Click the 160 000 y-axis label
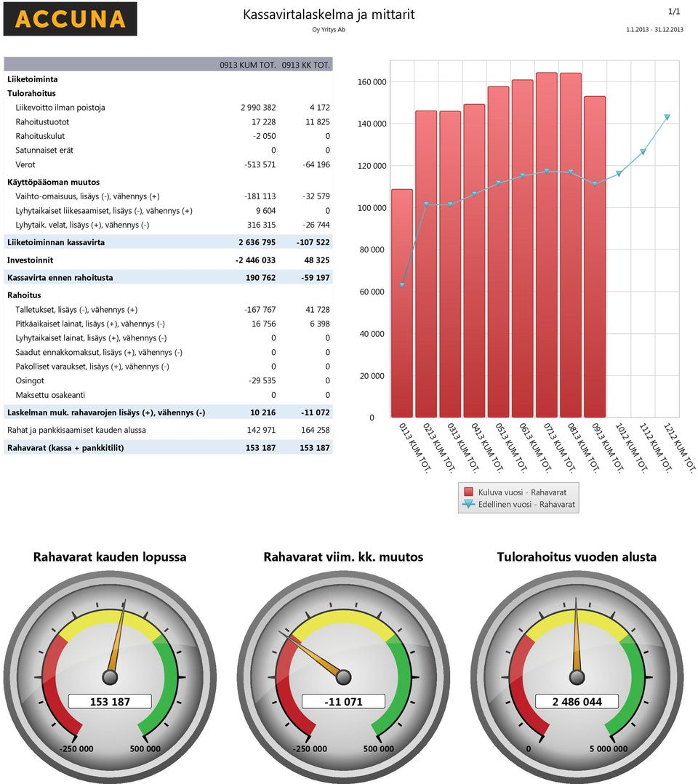The height and width of the screenshot is (784, 698). [372, 82]
